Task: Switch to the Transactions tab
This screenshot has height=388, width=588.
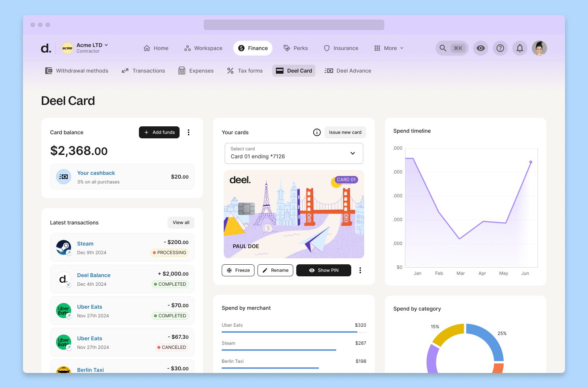Action: click(x=143, y=71)
